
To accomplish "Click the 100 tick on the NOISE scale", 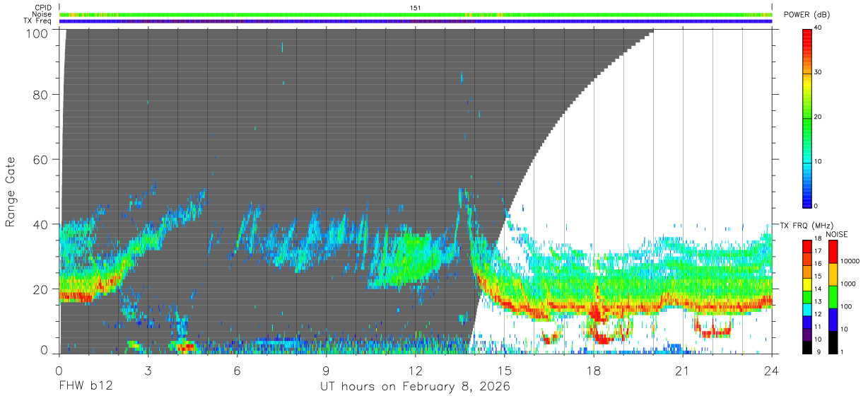I will coord(845,306).
